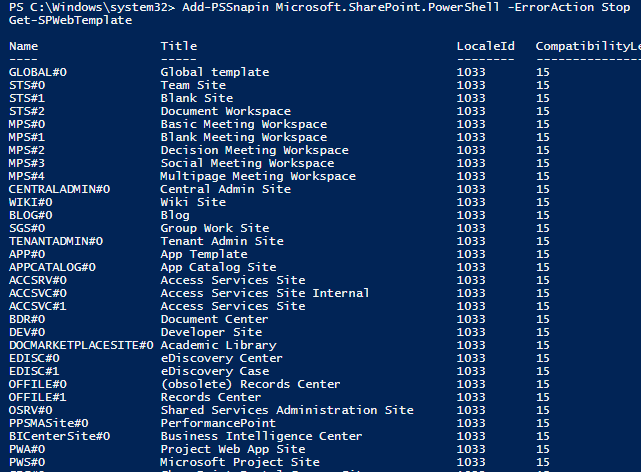Select the GLOBAL#0 template name
The height and width of the screenshot is (472, 641).
click(37, 72)
